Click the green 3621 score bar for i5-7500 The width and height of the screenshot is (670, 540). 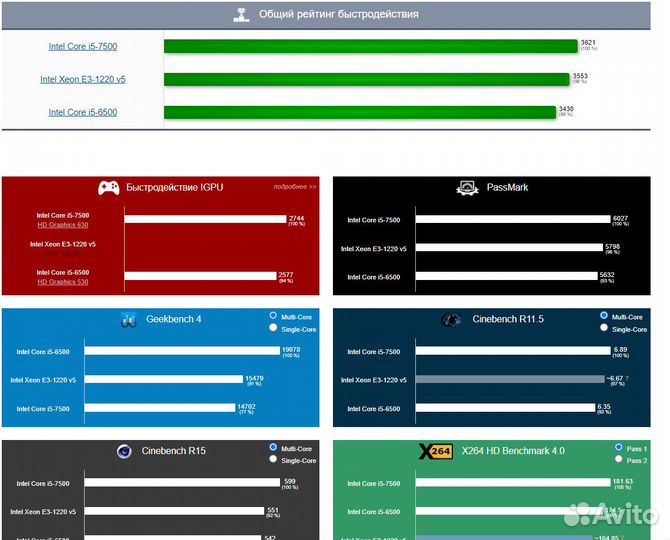[x=370, y=46]
